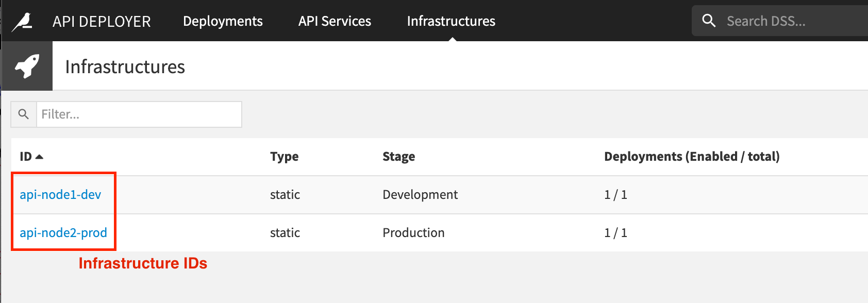
Task: Sort the table by Stage column header
Action: [398, 157]
